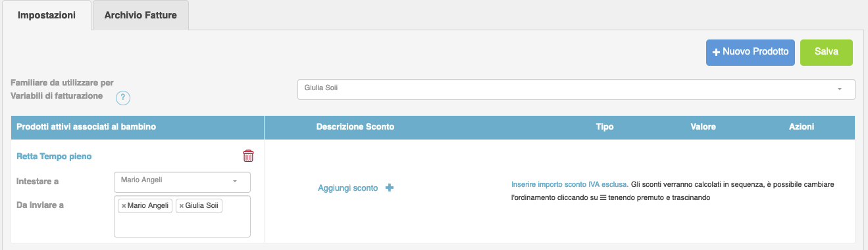Save settings with the Salva button
868x250 pixels.
pyautogui.click(x=827, y=53)
